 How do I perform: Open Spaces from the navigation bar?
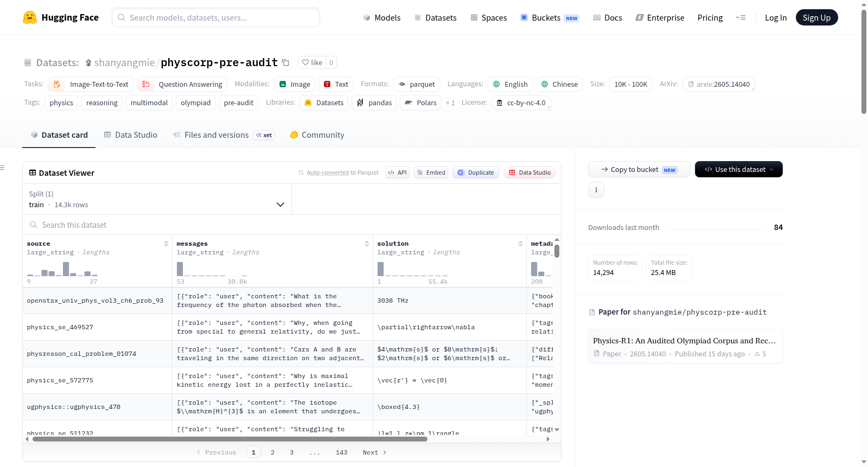click(488, 17)
